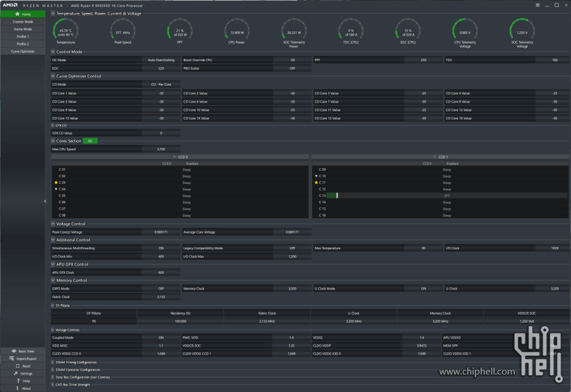Click the white dot beside core C 04

[x=56, y=189]
